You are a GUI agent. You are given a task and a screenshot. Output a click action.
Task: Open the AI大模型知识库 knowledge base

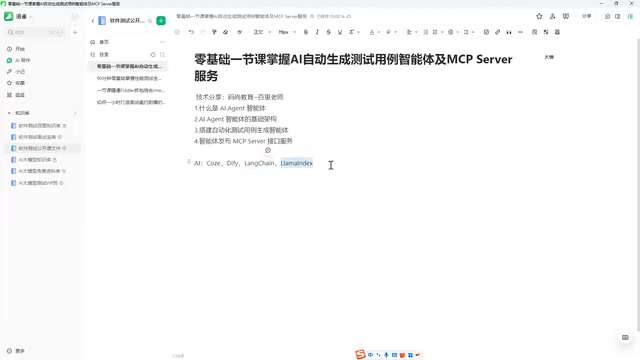coord(34,160)
